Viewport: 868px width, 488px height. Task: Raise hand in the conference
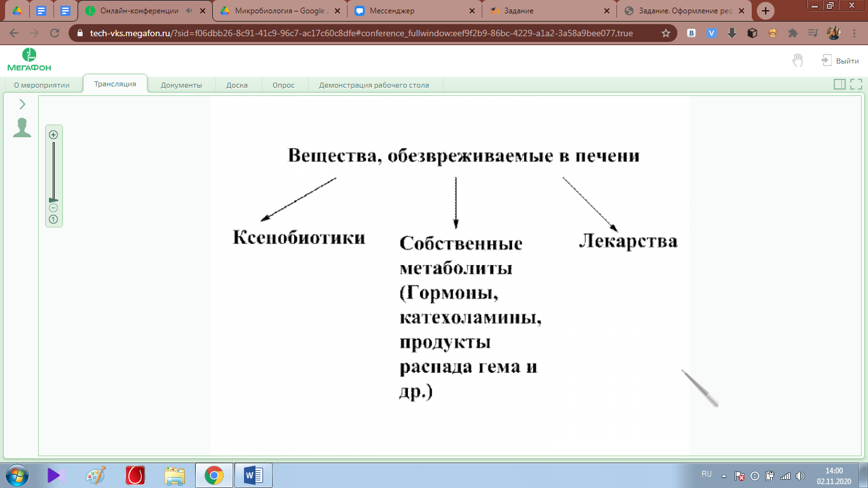(x=797, y=60)
